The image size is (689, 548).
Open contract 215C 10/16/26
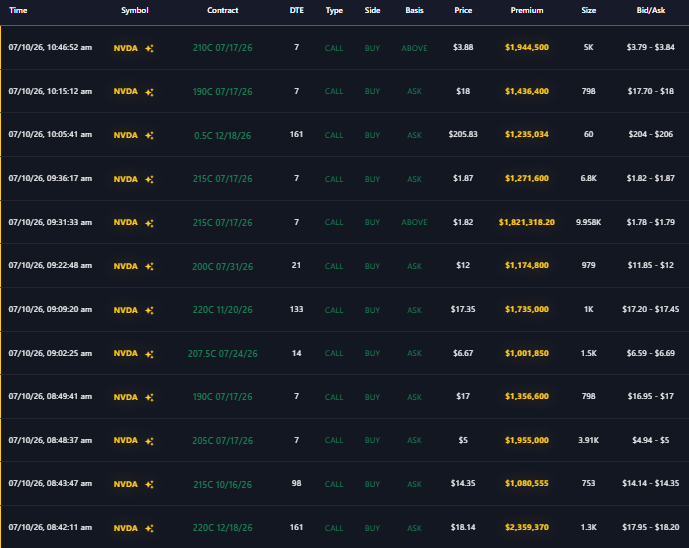pos(223,484)
